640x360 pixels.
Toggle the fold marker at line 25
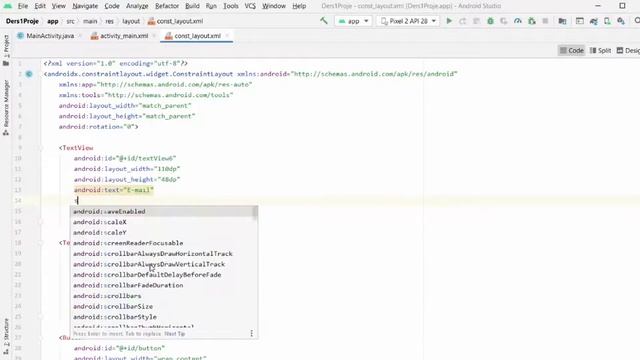coord(41,317)
